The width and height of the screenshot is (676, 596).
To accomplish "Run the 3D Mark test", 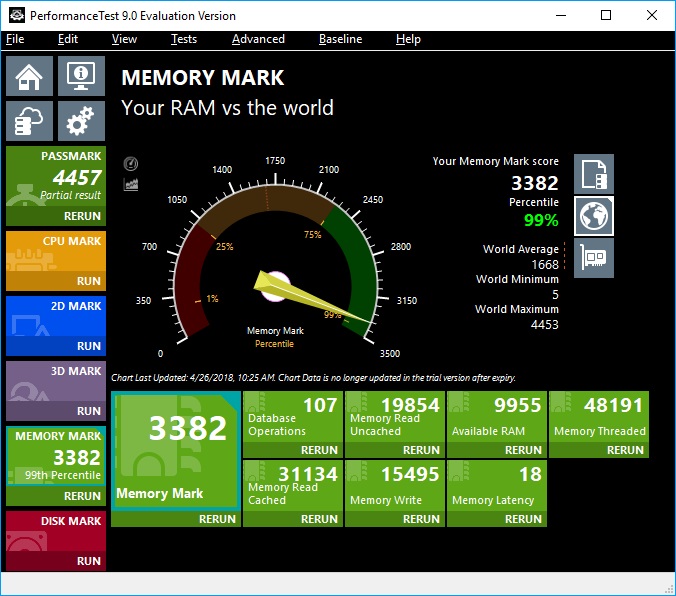I will pyautogui.click(x=88, y=411).
